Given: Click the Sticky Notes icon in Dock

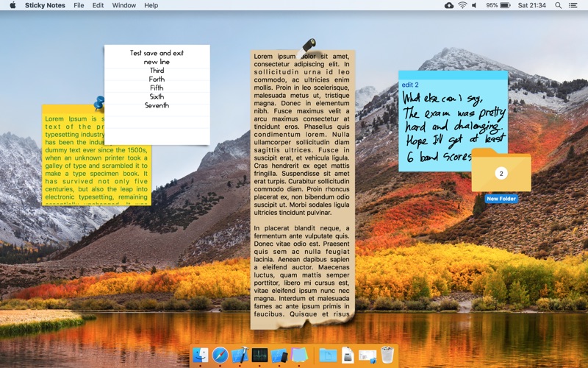Looking at the screenshot, I should click(x=299, y=355).
